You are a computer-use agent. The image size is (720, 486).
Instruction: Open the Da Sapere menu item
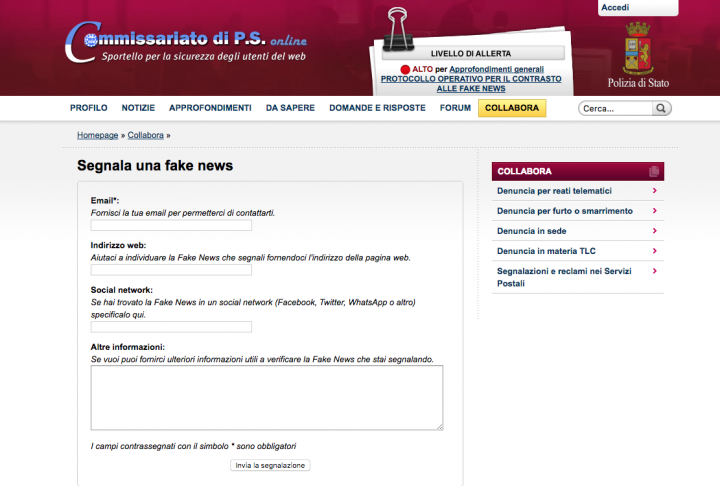[290, 108]
